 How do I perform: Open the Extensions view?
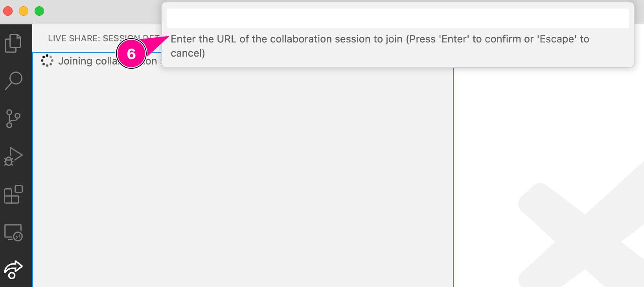point(13,195)
